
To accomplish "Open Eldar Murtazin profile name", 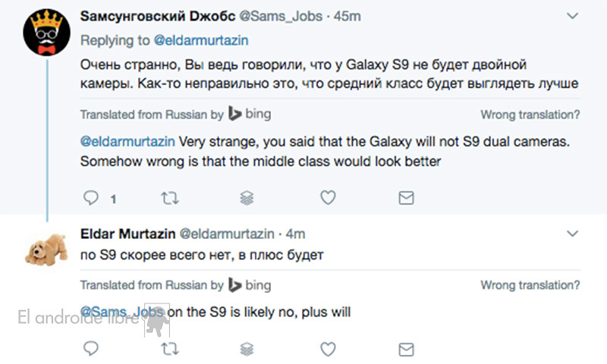I will click(126, 234).
